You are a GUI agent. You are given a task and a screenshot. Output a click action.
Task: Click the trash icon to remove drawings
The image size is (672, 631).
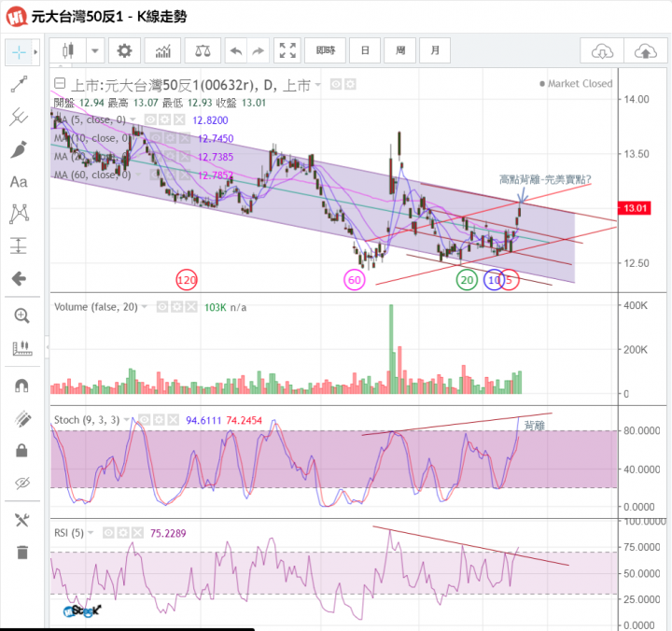[x=22, y=553]
